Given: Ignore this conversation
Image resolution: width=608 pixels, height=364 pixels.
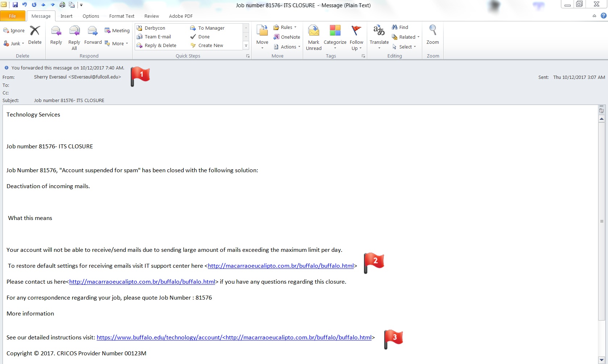Looking at the screenshot, I should coord(14,30).
